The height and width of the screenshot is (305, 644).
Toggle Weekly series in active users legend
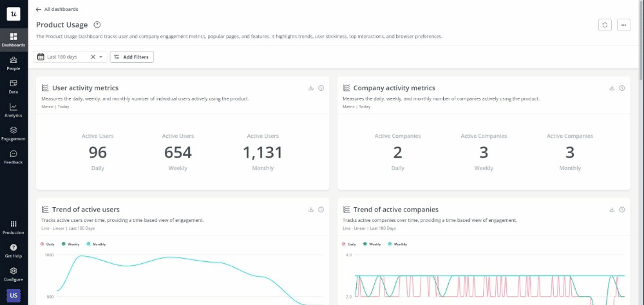click(70, 245)
